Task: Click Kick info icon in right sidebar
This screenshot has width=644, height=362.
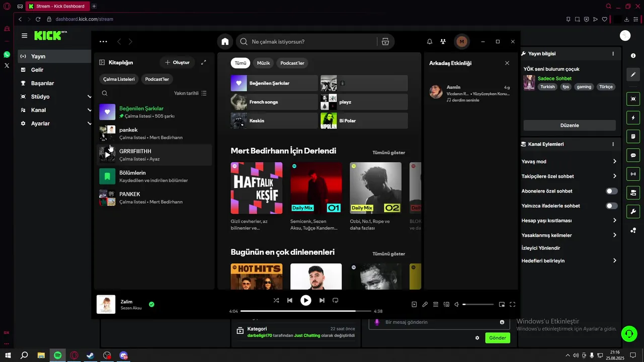Action: pyautogui.click(x=633, y=56)
